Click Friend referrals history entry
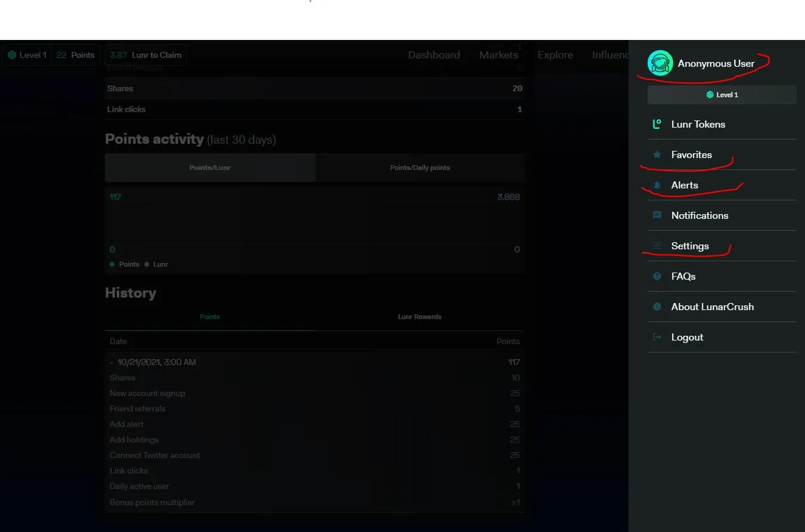 315,409
